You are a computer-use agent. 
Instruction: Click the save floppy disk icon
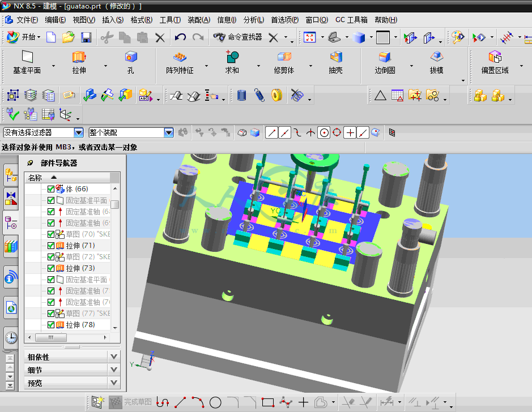(x=87, y=37)
